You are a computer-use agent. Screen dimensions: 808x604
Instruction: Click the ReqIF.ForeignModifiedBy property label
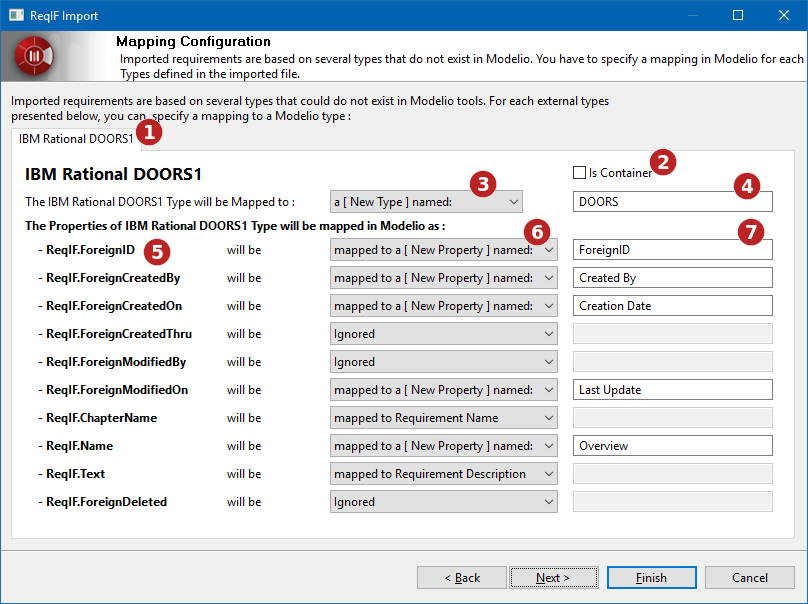click(x=116, y=362)
